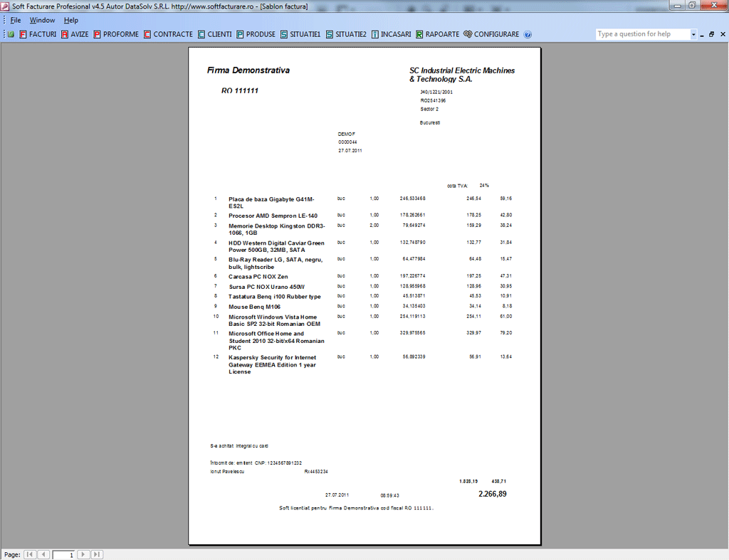The image size is (729, 560).
Task: Go to the first page of the report
Action: [x=30, y=554]
